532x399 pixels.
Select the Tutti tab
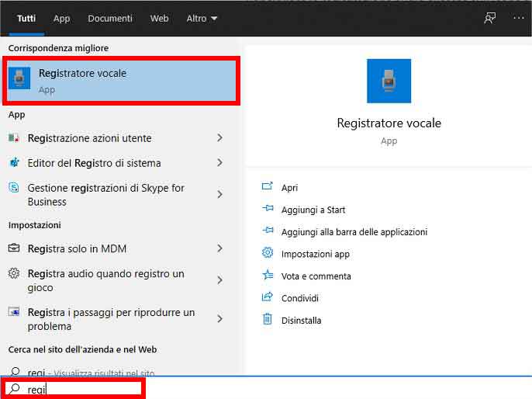pos(26,19)
